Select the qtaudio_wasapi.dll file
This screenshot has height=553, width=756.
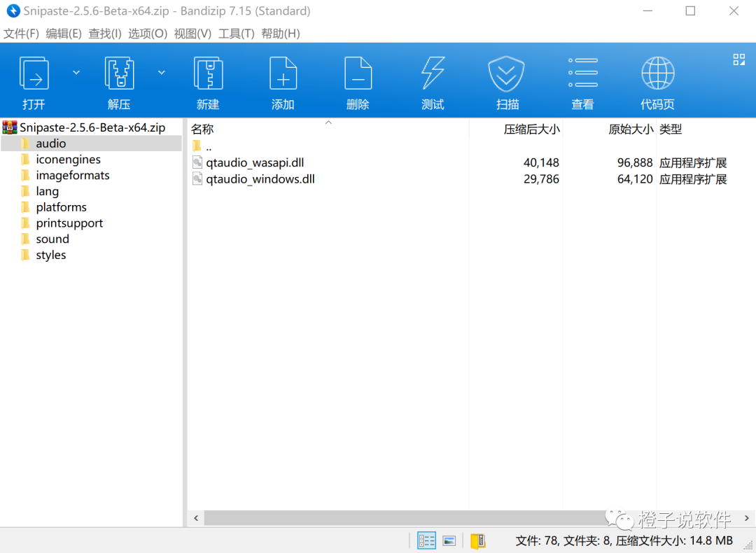[255, 163]
